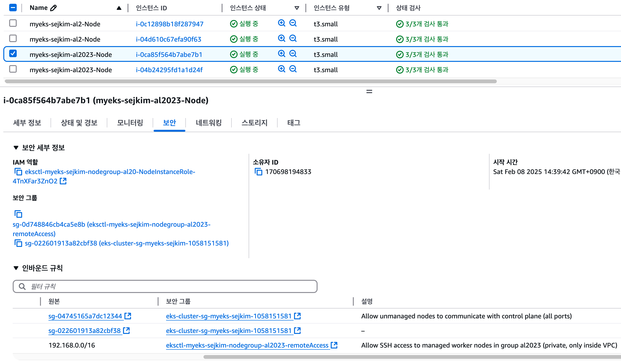Click zoom-in filter icon for instance i-0c12898b18f287947
The image size is (621, 364).
(281, 23)
